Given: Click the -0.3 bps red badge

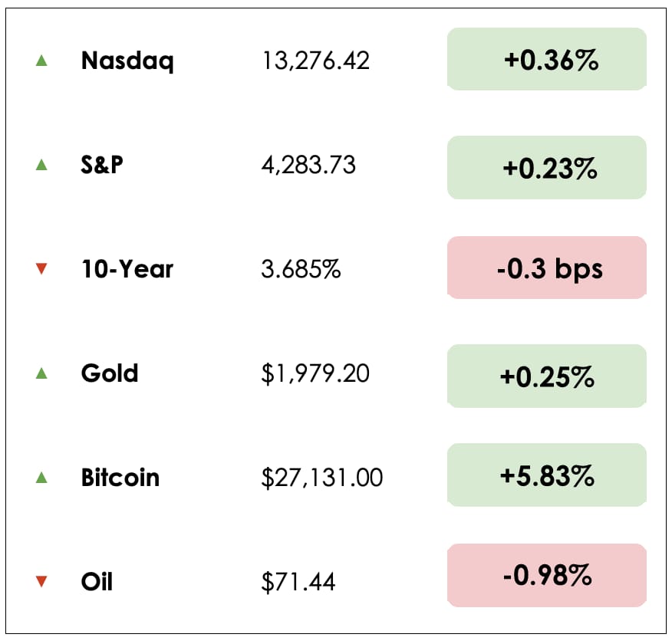Looking at the screenshot, I should pyautogui.click(x=547, y=268).
